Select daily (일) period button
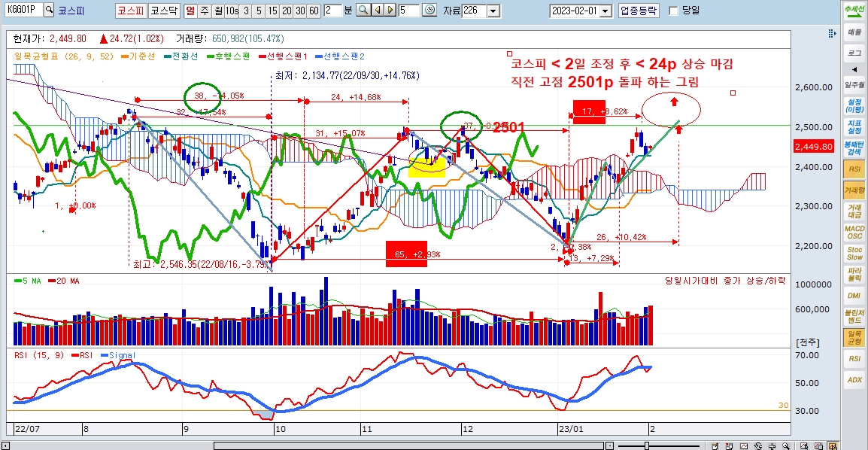 coord(190,11)
